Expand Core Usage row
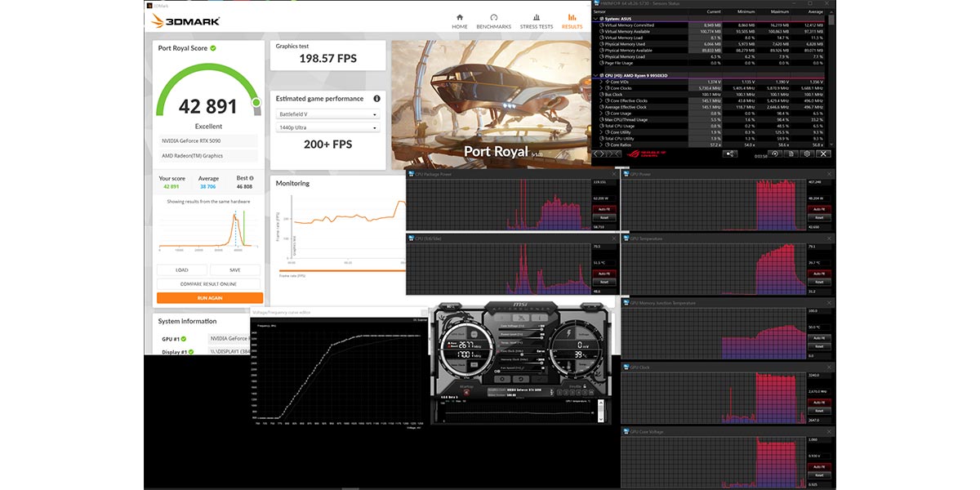The image size is (980, 490). [x=601, y=114]
